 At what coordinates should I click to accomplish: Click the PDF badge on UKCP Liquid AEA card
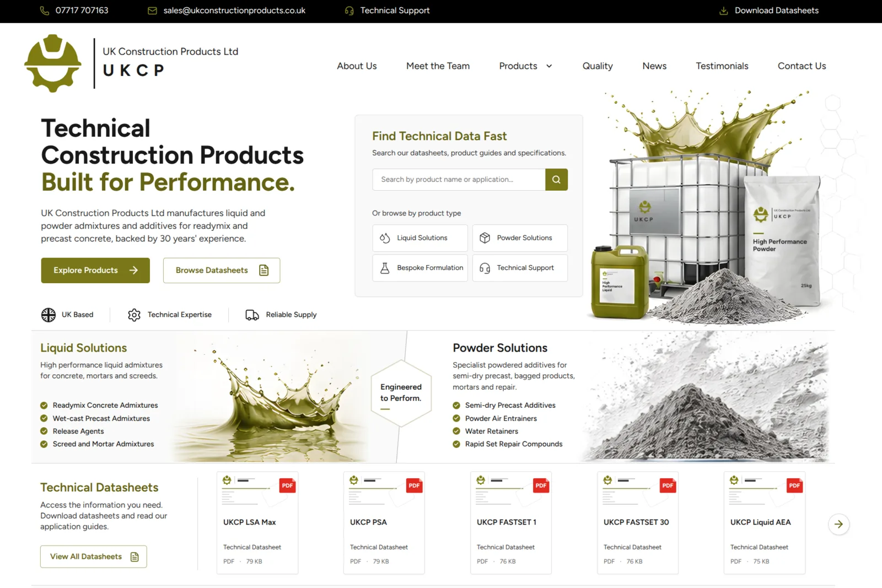794,485
